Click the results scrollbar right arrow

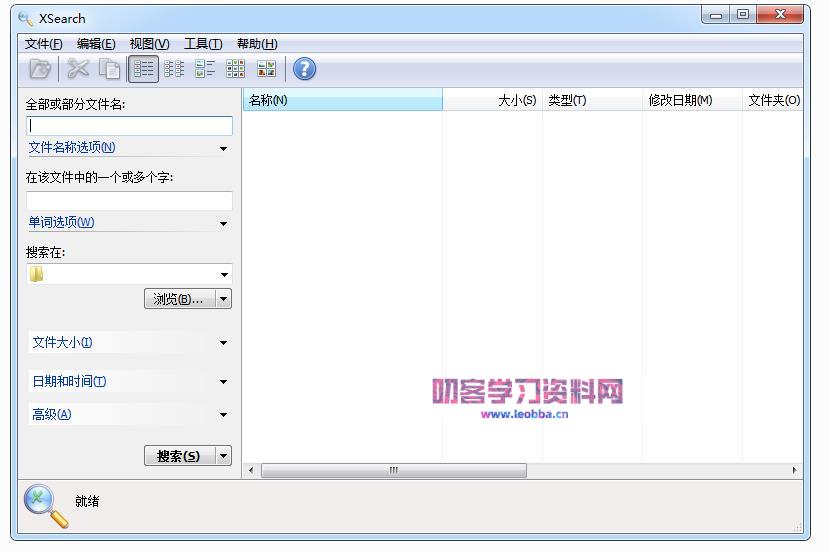coord(794,470)
